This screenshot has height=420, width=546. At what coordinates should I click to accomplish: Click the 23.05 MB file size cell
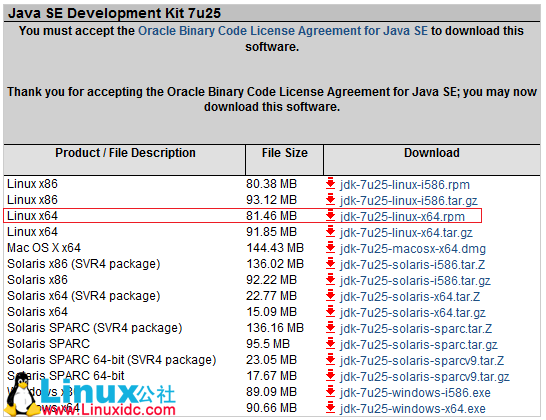[x=271, y=360]
